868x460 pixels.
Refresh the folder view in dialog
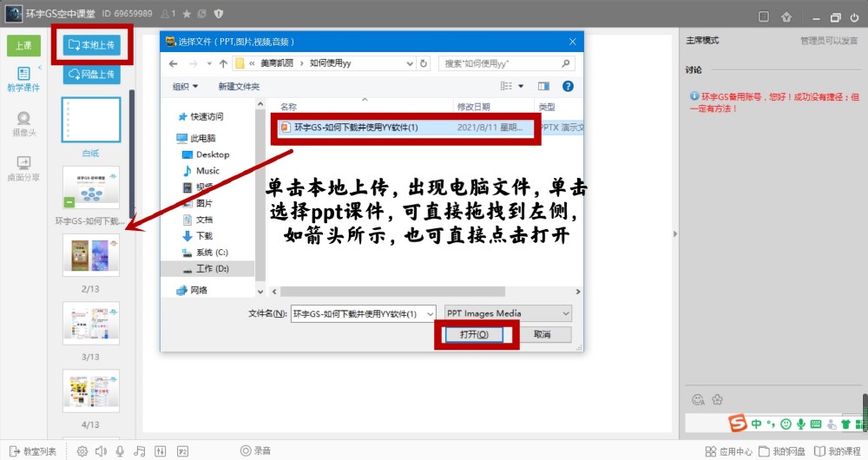pyautogui.click(x=424, y=63)
